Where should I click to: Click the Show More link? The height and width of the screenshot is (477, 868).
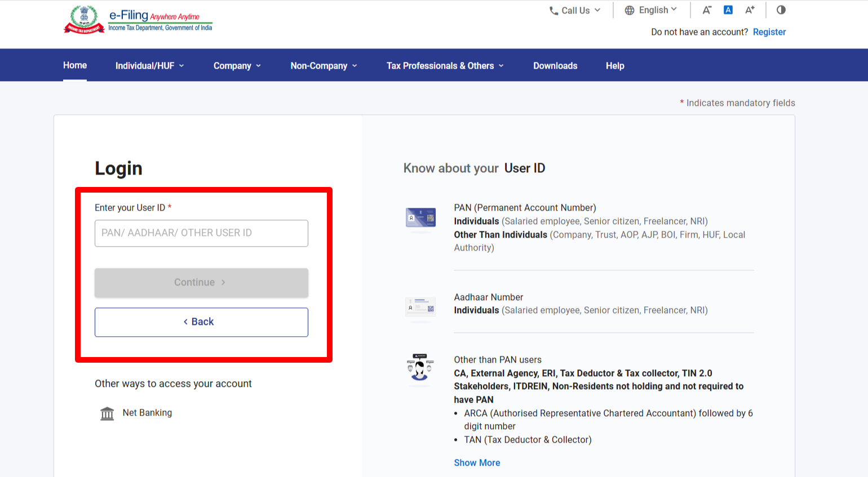point(477,462)
